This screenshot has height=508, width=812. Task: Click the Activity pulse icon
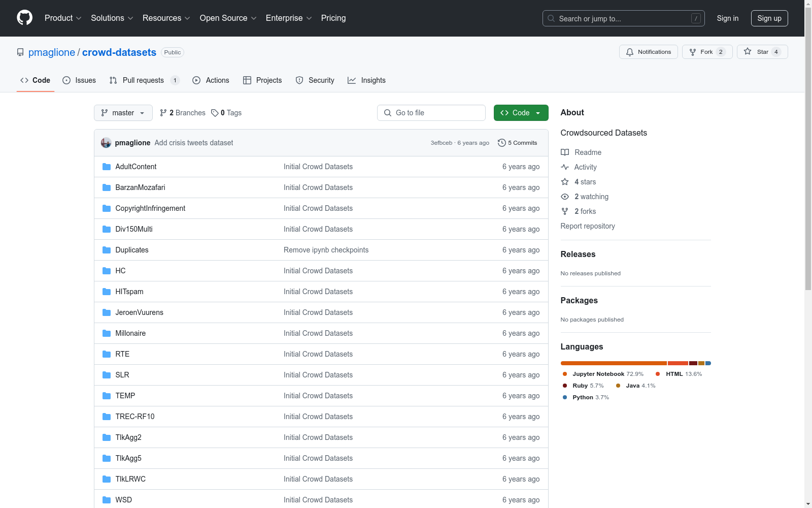[565, 167]
